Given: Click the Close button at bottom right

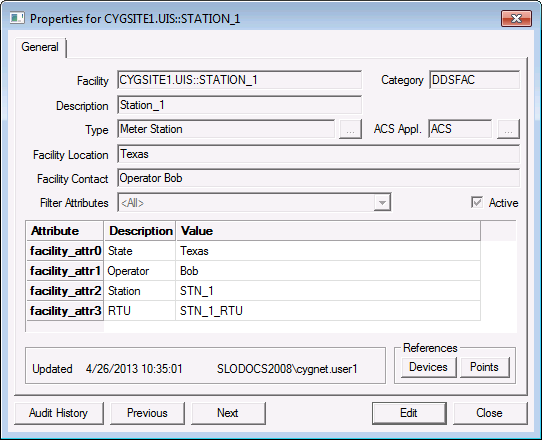Looking at the screenshot, I should (x=490, y=413).
